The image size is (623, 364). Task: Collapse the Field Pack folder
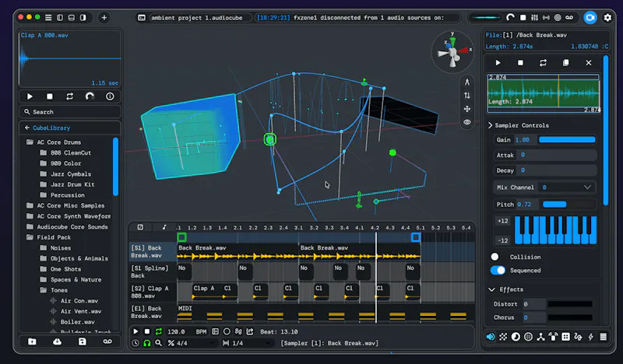48,237
